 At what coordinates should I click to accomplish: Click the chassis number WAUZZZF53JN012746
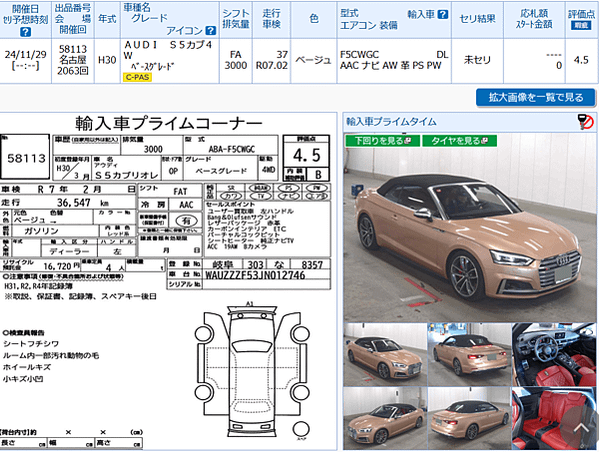pos(255,275)
